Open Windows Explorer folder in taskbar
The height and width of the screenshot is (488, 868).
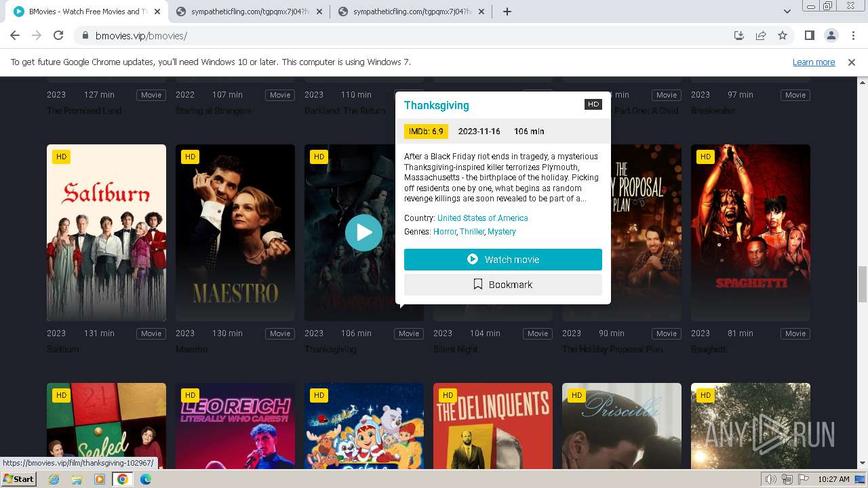coord(77,479)
